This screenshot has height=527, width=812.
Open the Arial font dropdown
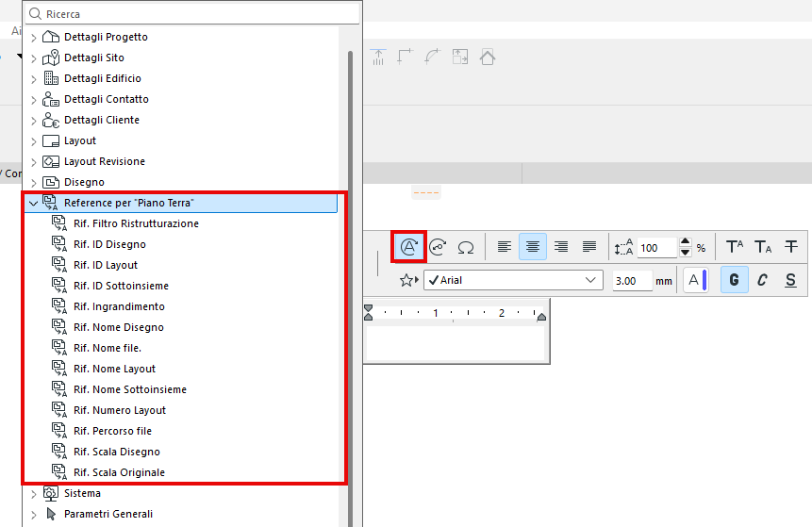click(513, 280)
